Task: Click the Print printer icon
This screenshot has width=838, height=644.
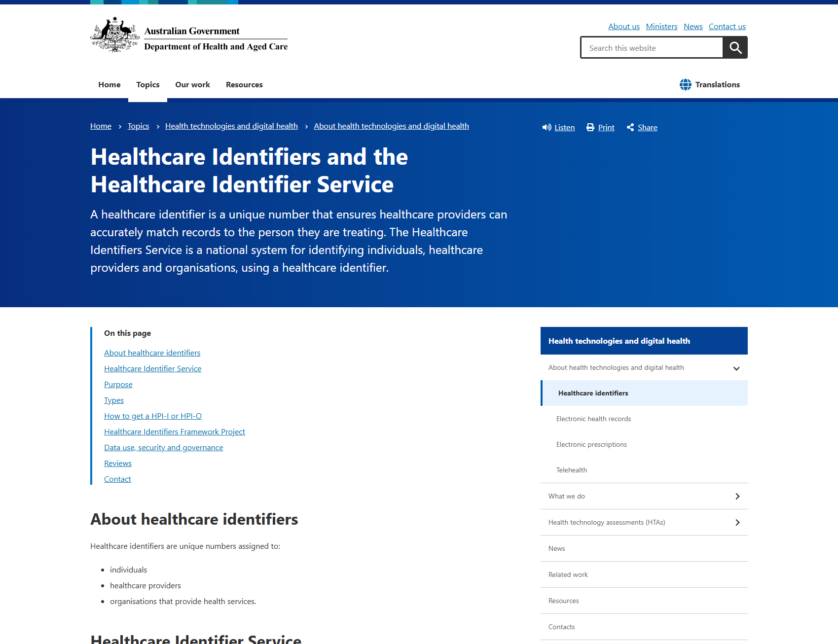Action: pyautogui.click(x=590, y=127)
